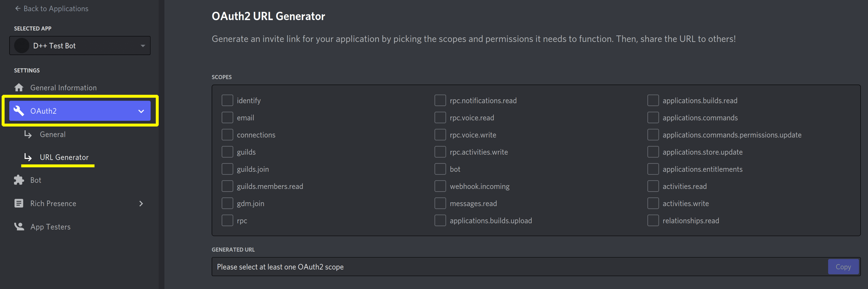This screenshot has width=868, height=289.
Task: Collapse the OAuth2 section chevron
Action: tap(141, 111)
